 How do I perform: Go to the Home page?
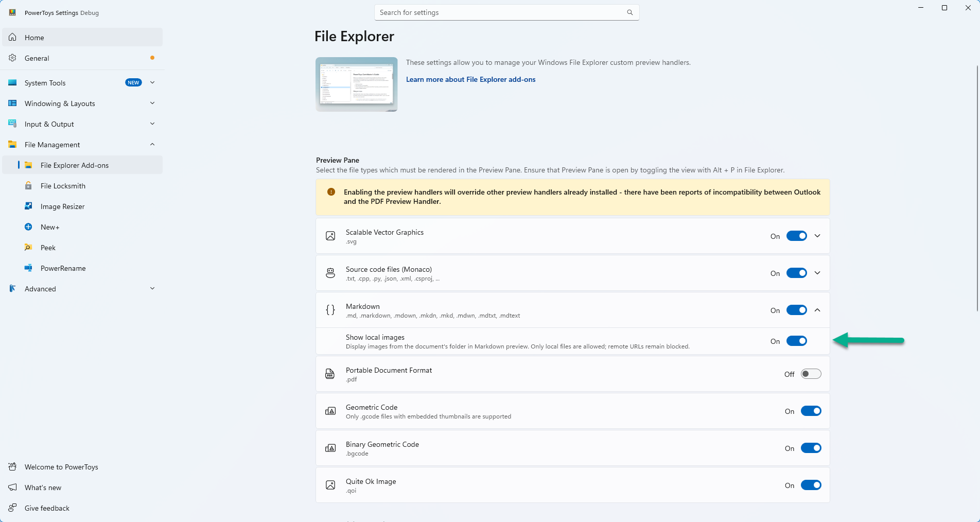[x=82, y=38]
